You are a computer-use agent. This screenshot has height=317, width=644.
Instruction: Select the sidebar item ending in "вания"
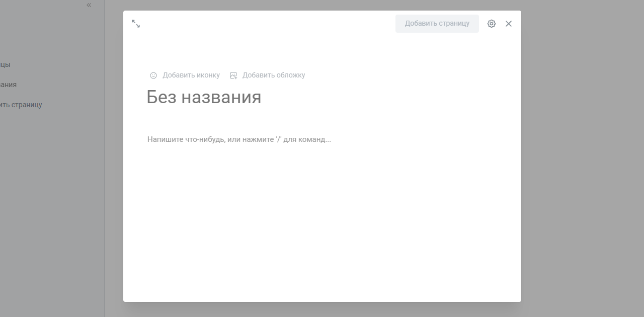8,85
